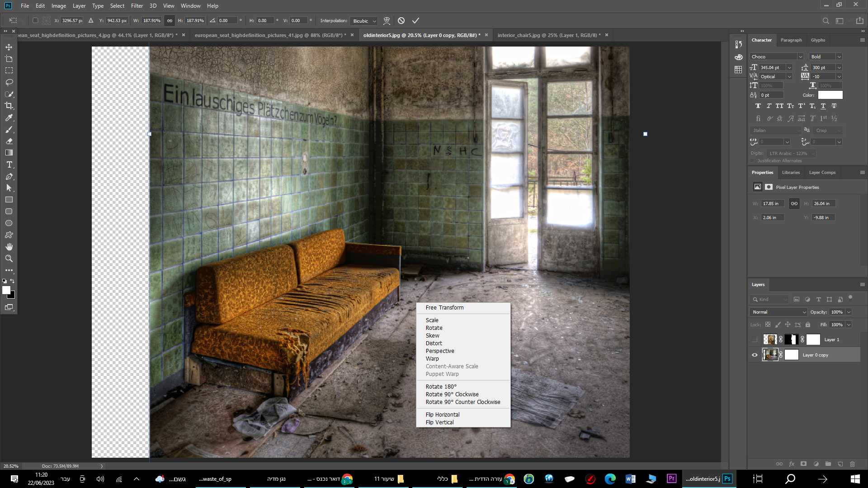Viewport: 868px width, 488px height.
Task: Click the foreground color swatch
Action: coord(6,290)
